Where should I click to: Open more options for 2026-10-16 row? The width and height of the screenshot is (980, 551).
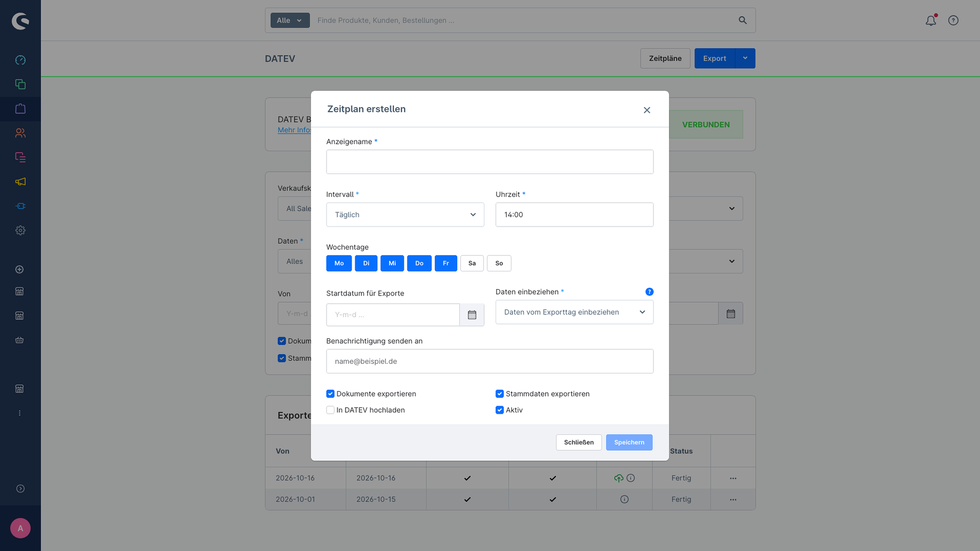pos(733,479)
